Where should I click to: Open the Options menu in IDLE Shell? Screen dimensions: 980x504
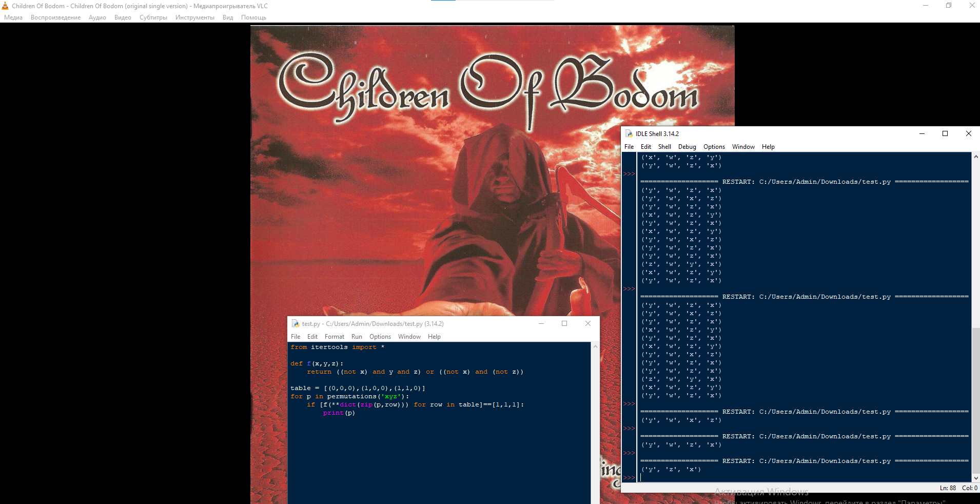[714, 147]
